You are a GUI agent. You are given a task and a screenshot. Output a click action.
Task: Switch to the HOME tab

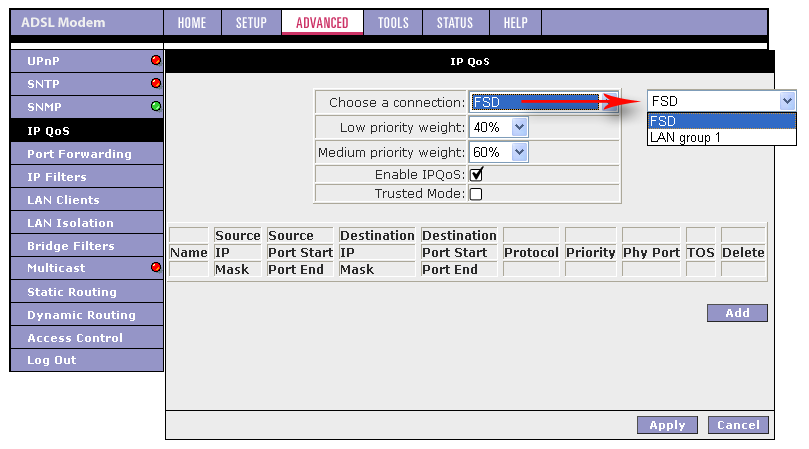192,23
